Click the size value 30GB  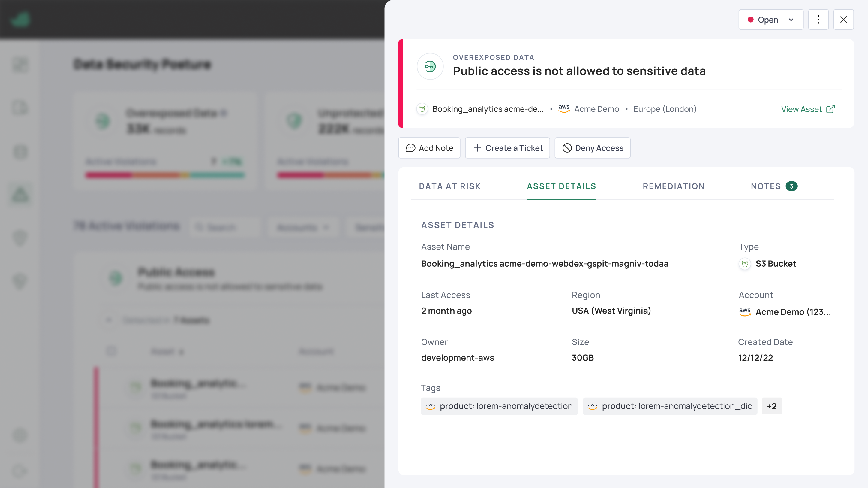point(583,357)
